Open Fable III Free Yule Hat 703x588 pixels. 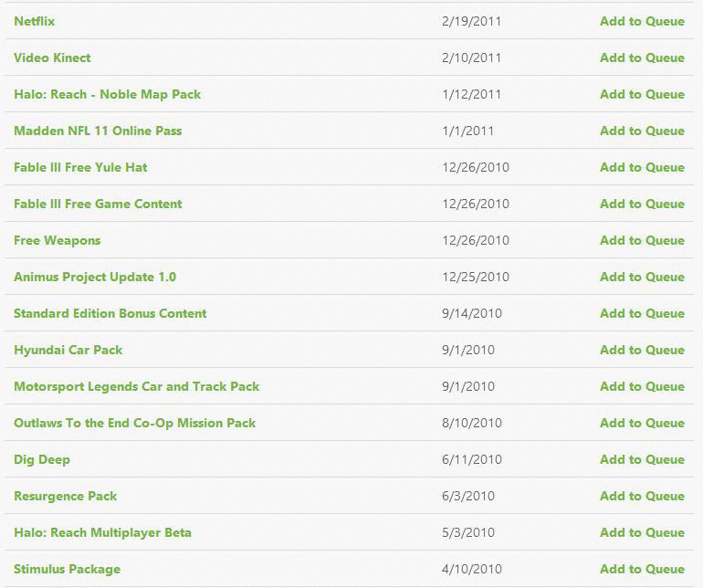click(x=80, y=167)
